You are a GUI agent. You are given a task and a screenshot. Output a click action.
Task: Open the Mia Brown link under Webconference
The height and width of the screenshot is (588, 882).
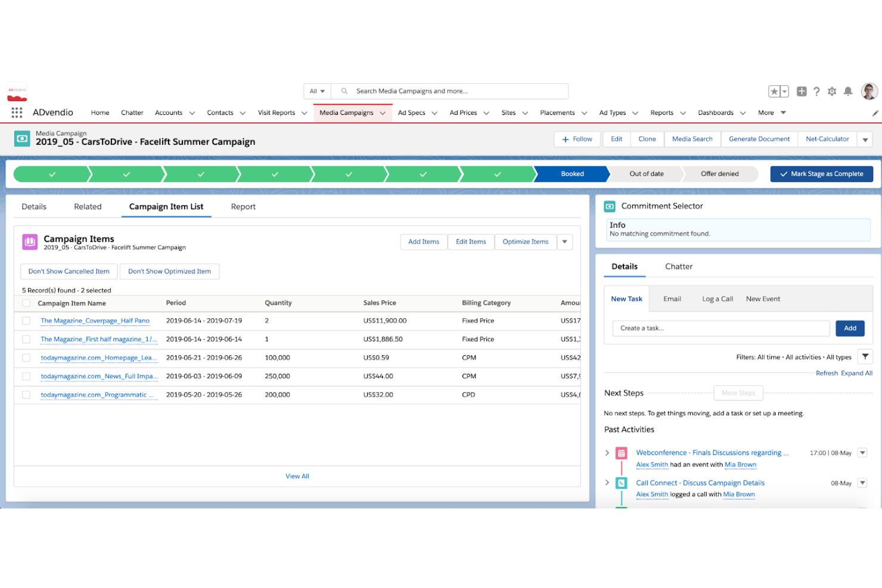[x=740, y=465]
